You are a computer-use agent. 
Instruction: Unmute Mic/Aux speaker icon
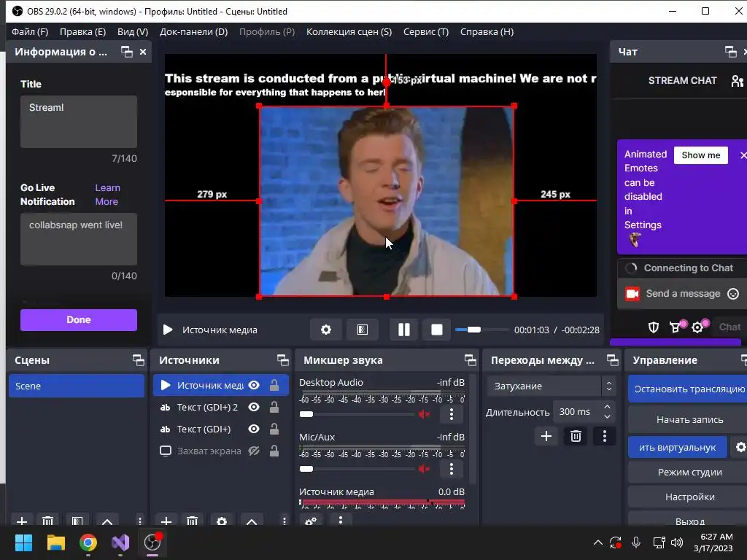424,469
